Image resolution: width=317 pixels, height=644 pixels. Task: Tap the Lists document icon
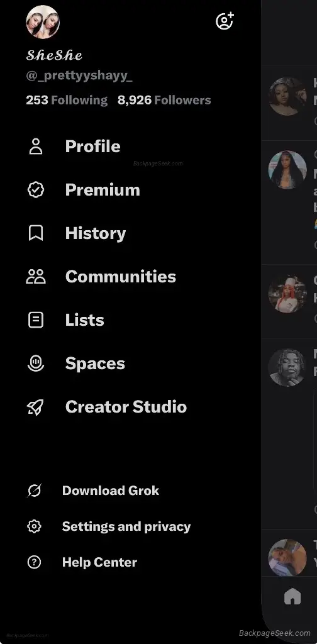(x=36, y=320)
